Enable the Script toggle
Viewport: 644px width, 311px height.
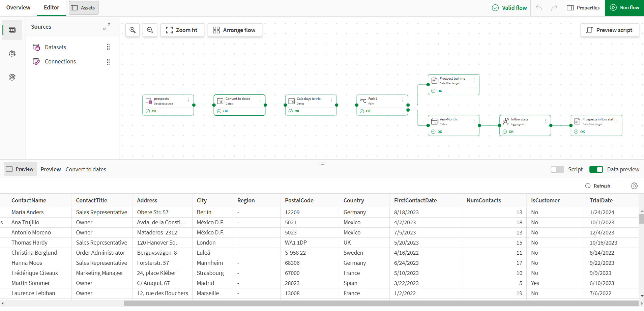[x=557, y=169]
